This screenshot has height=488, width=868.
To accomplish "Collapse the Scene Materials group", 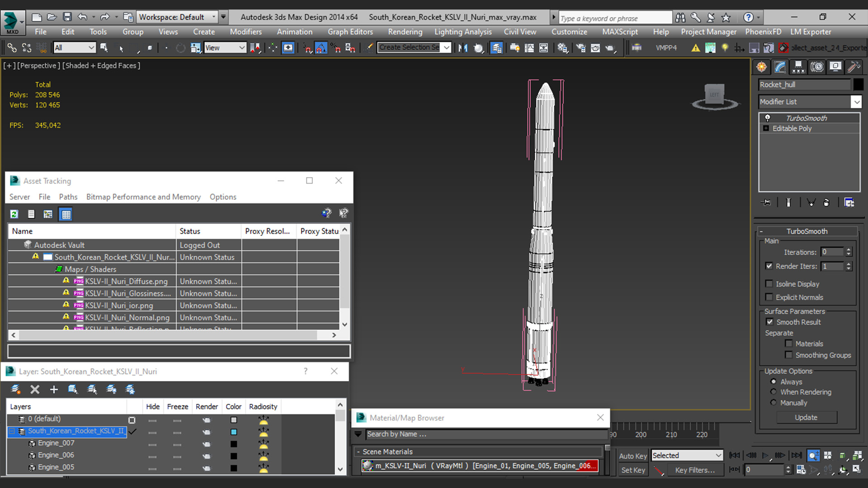I will coord(359,451).
